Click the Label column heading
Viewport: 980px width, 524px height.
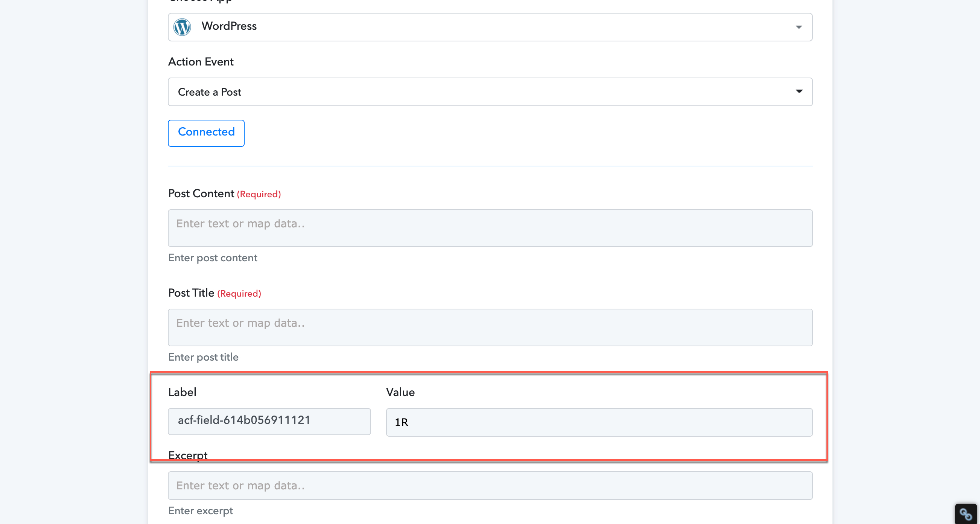pos(182,392)
